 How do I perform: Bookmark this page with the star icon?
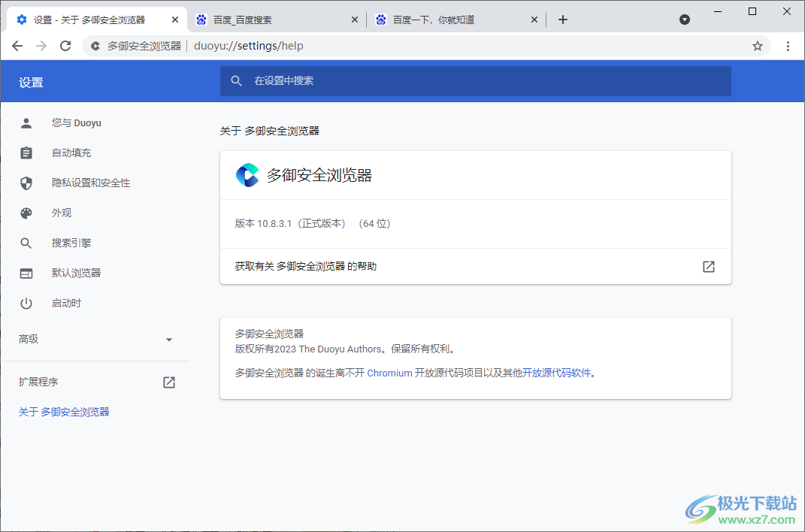click(757, 46)
